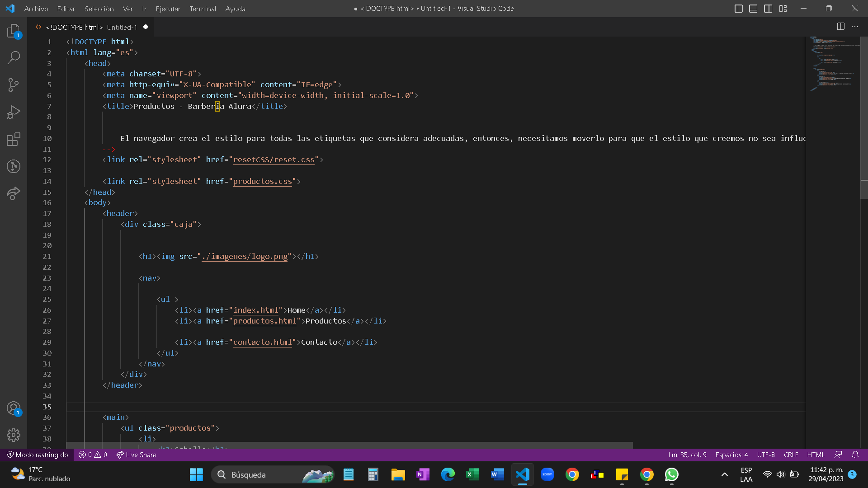Open Word from the taskbar

tap(497, 474)
